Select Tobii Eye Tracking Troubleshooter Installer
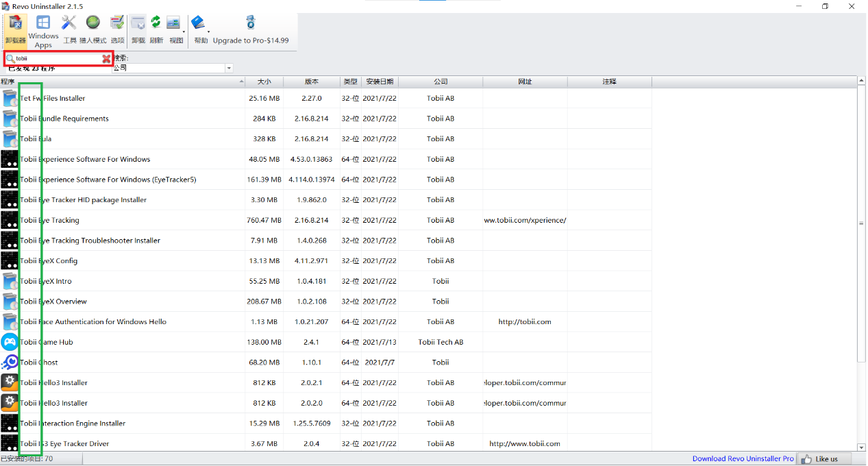868x466 pixels. (x=325, y=241)
